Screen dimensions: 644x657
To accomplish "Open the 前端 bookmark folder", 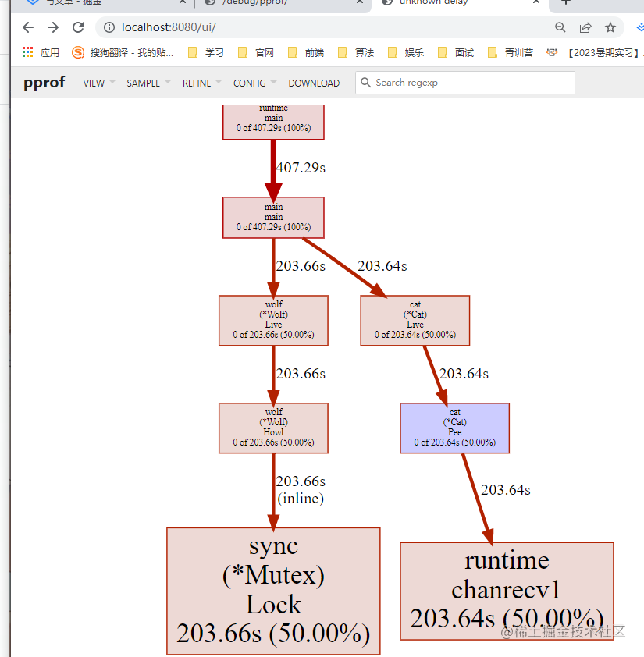I will (306, 52).
